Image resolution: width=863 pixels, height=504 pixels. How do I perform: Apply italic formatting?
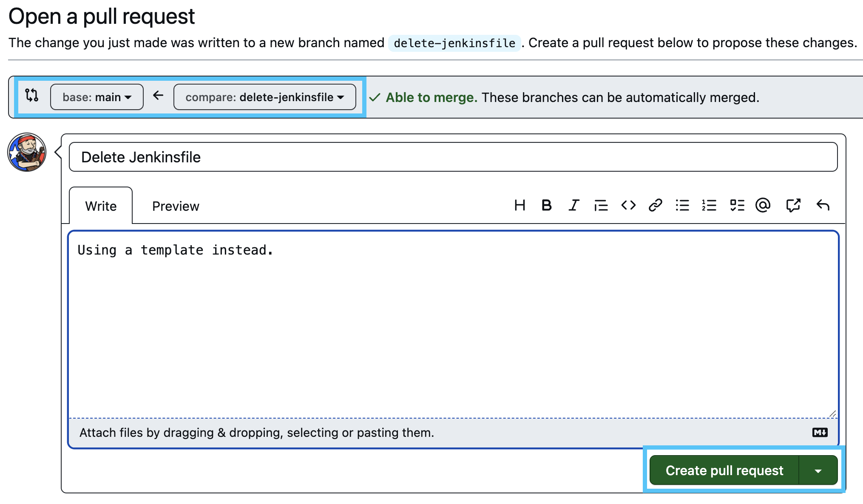pyautogui.click(x=574, y=206)
